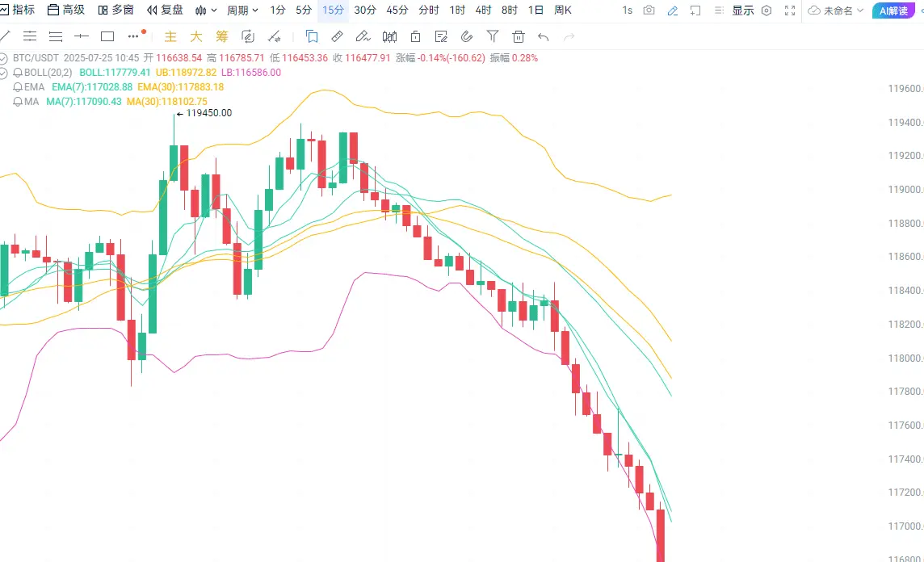Viewport: 924px width, 562px height.
Task: Expand the candlestick chart type dropdown
Action: (x=206, y=10)
